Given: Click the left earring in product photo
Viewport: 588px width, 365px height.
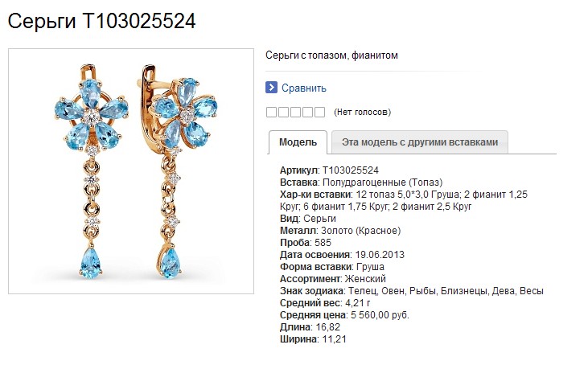Looking at the screenshot, I should click(x=91, y=171).
